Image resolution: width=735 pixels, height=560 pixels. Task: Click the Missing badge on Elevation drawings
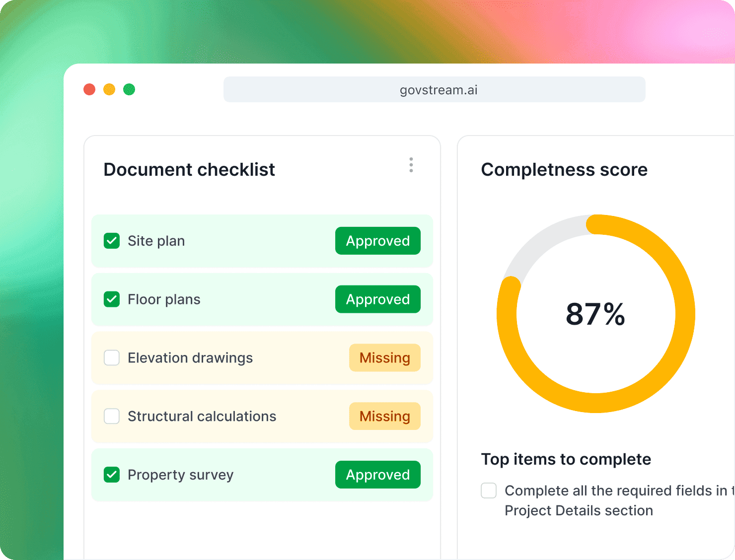384,357
